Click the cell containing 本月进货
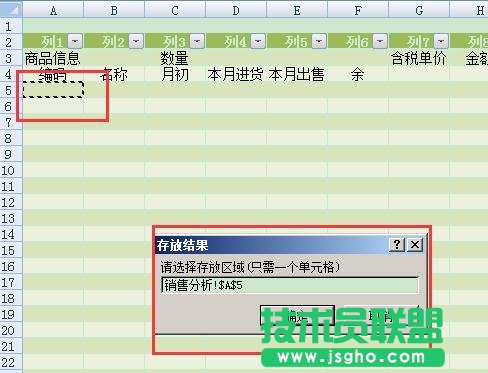The width and height of the screenshot is (488, 373). tap(236, 74)
